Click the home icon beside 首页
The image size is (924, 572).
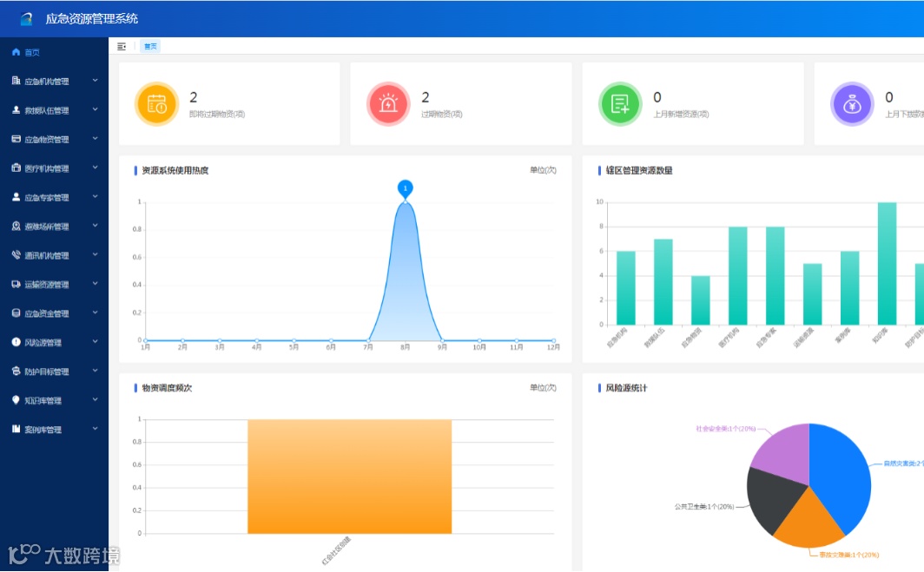16,52
